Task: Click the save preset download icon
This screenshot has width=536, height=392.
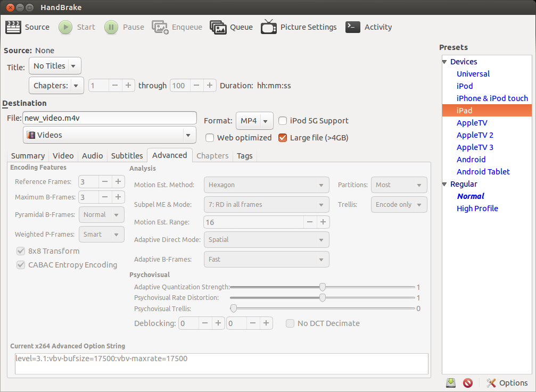Action: [451, 383]
